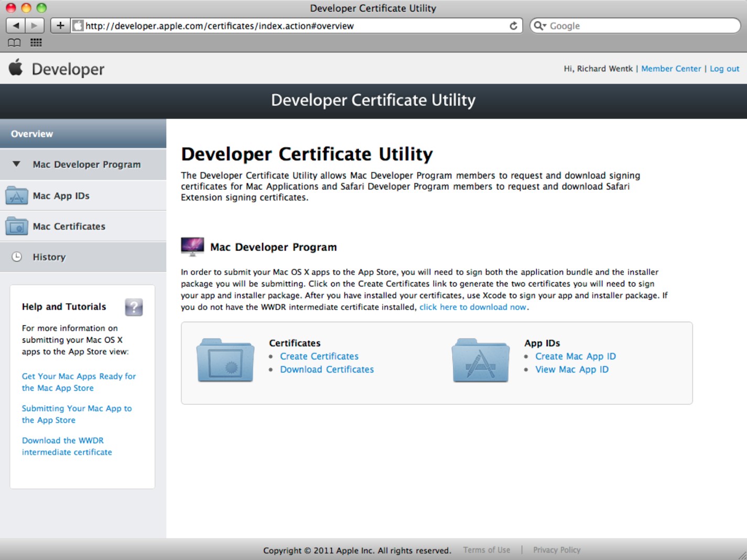Click the large App IDs folder icon

[x=481, y=360]
